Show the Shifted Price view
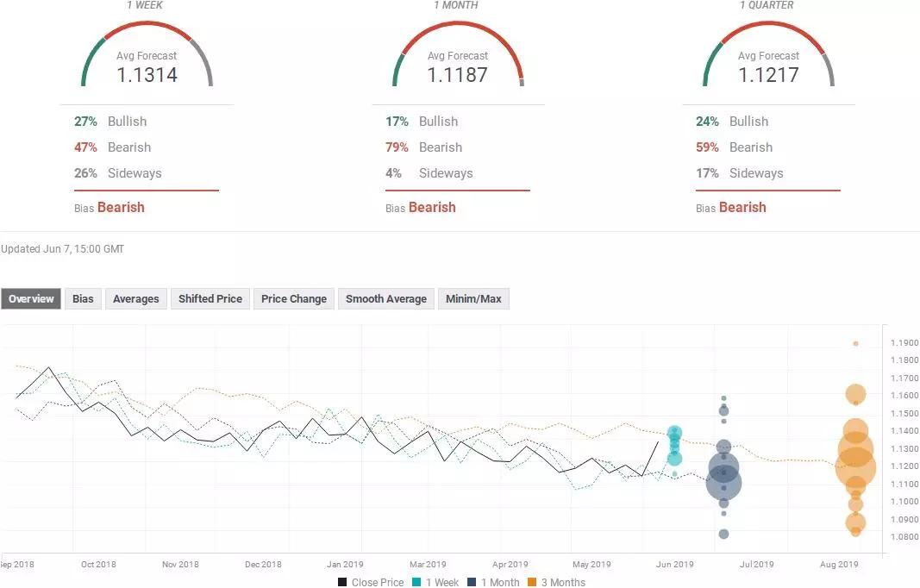 [210, 299]
